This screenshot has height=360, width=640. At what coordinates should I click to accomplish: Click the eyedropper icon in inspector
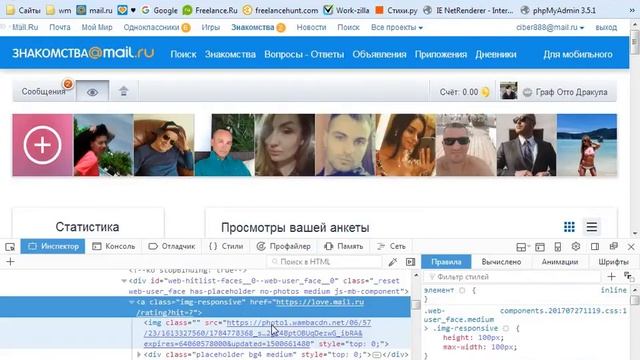tap(393, 262)
